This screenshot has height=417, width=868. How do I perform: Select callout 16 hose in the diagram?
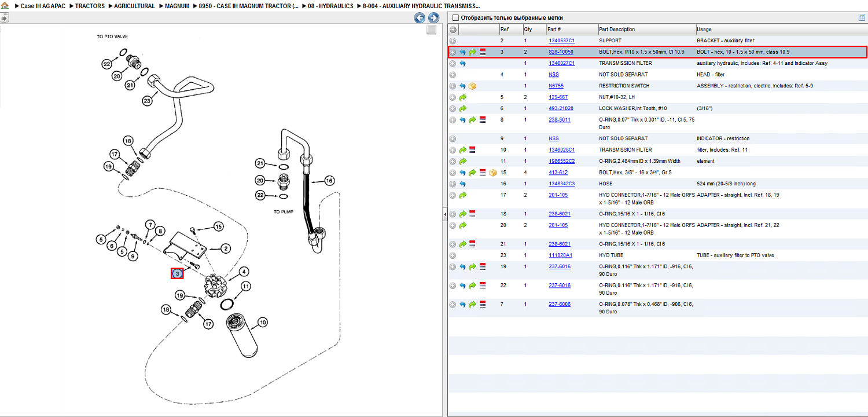point(329,180)
